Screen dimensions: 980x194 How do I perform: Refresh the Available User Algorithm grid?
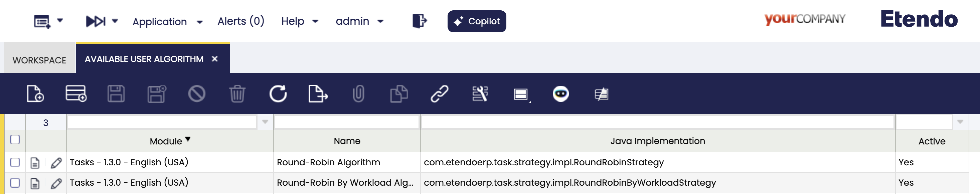click(x=278, y=94)
